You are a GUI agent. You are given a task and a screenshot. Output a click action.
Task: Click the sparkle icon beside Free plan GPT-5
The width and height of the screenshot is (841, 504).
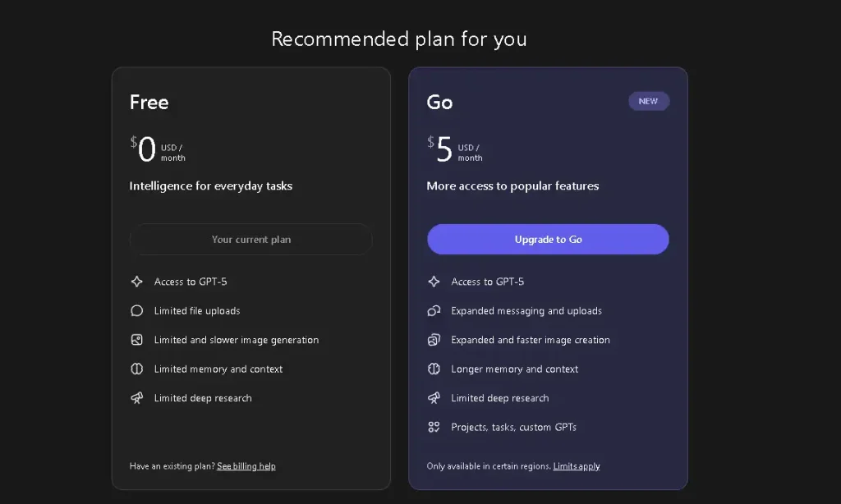(137, 282)
